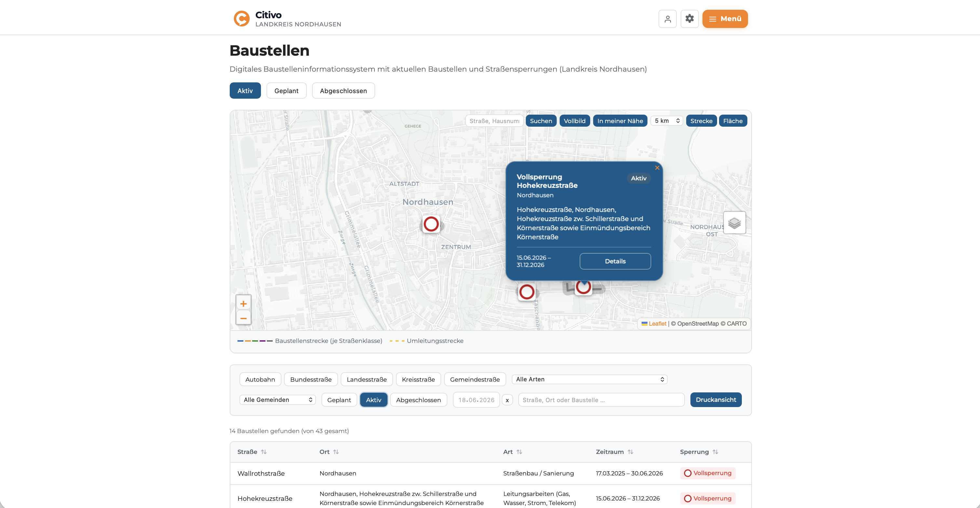Toggle the Abgeschlossen status filter in panel
The image size is (980, 508).
418,400
